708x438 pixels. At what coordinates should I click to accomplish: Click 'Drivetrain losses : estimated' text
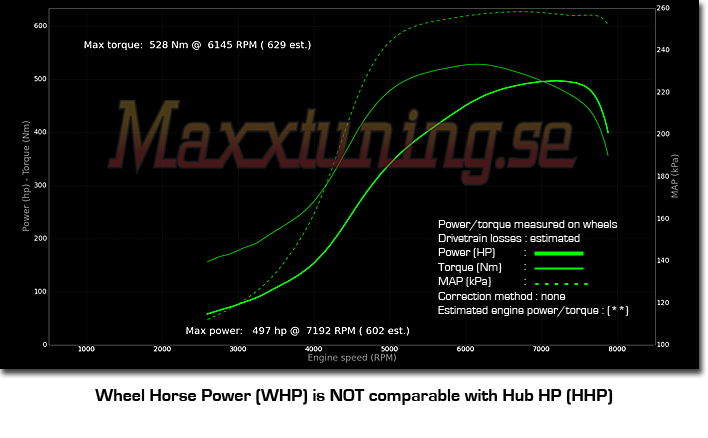509,238
